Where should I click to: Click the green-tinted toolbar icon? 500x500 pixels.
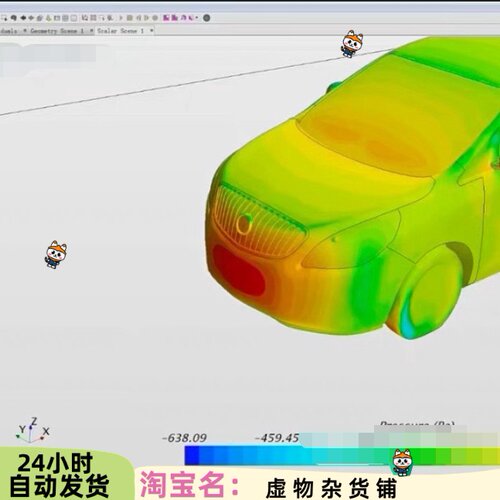(49, 18)
